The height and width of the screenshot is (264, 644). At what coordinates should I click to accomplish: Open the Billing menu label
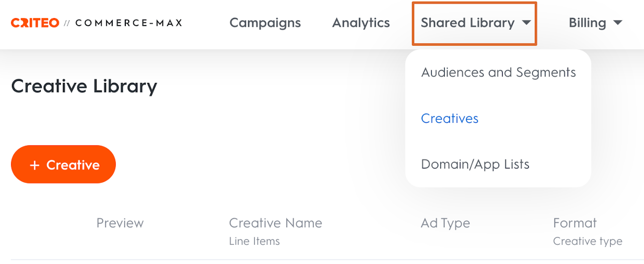click(x=587, y=23)
